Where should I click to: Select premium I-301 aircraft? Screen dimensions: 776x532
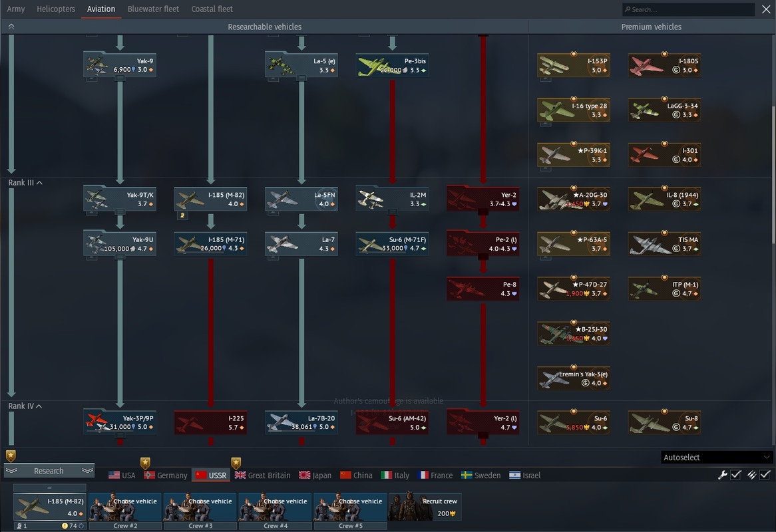pyautogui.click(x=665, y=154)
